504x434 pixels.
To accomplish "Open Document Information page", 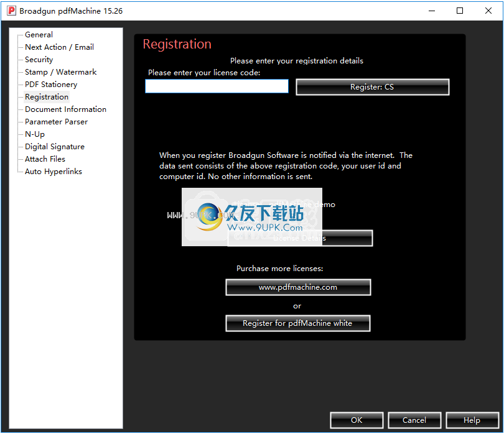I will (65, 109).
